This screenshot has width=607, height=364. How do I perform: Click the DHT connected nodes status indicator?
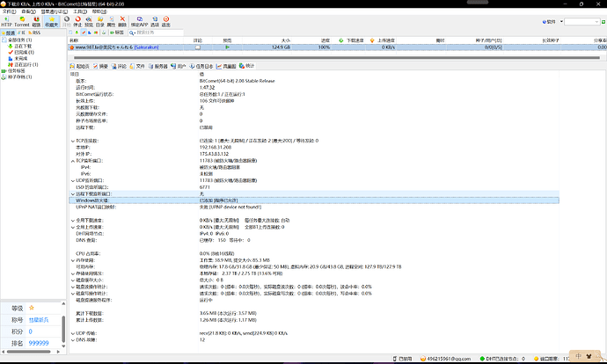point(502,359)
